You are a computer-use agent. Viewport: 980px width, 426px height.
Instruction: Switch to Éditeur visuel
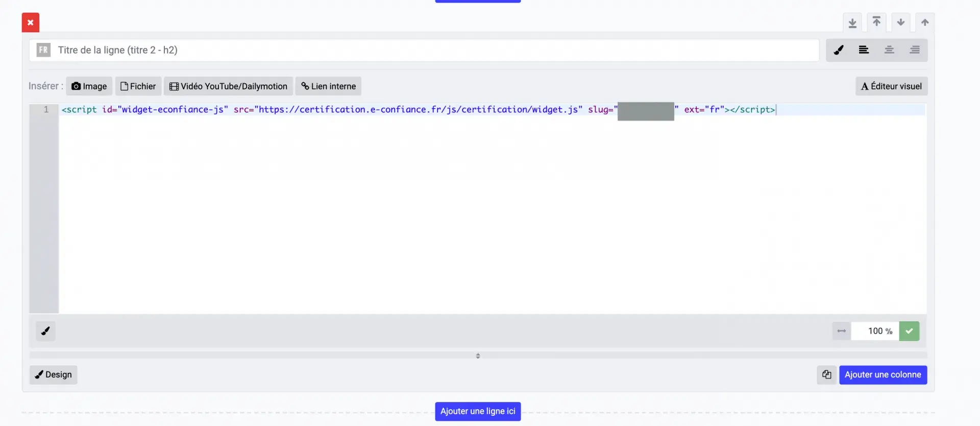click(x=892, y=86)
